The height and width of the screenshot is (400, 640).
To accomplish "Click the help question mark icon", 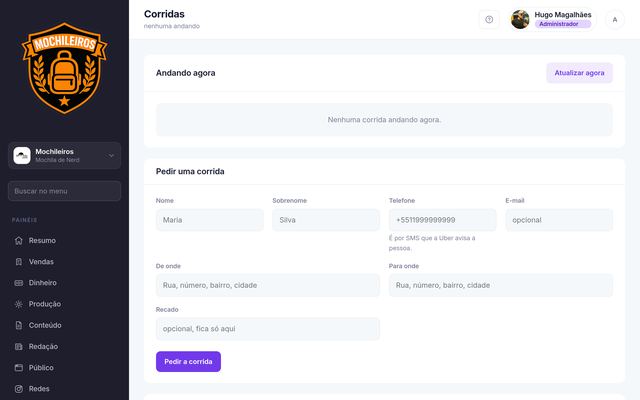I will coord(489,20).
